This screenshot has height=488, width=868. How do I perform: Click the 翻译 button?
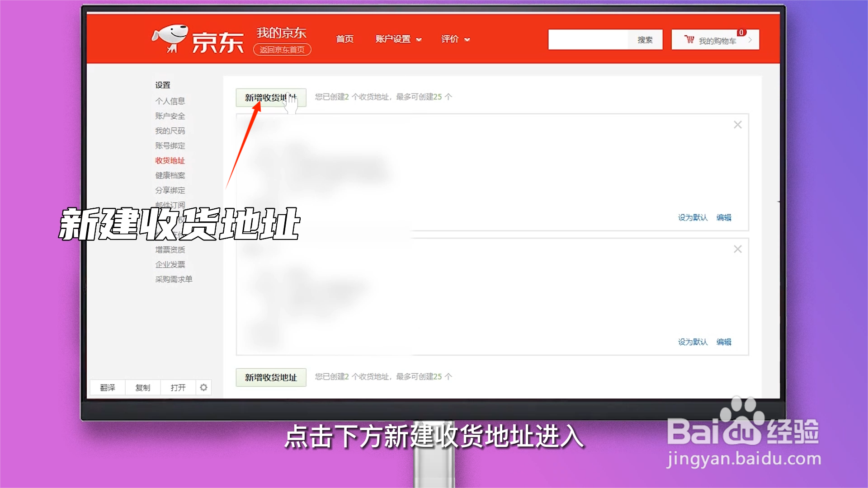tap(108, 388)
